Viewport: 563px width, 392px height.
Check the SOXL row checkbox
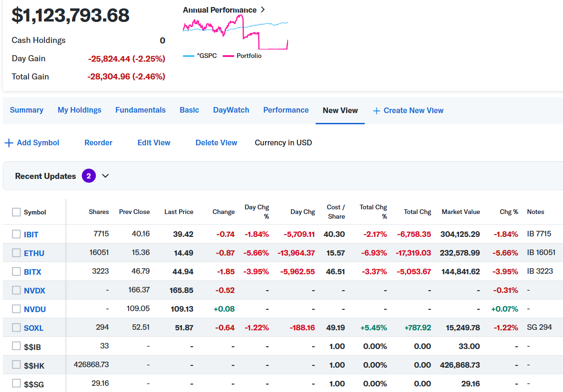16,328
